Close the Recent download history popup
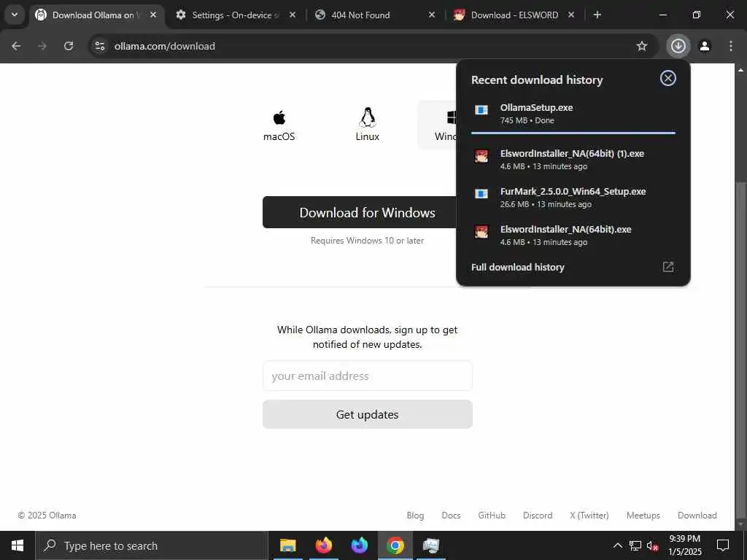 tap(668, 78)
